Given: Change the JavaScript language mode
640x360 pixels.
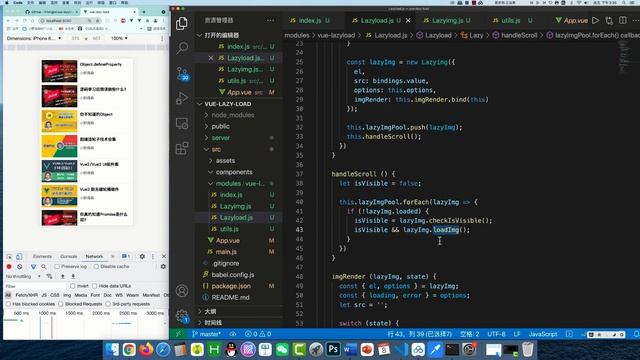Looking at the screenshot, I should (543, 334).
